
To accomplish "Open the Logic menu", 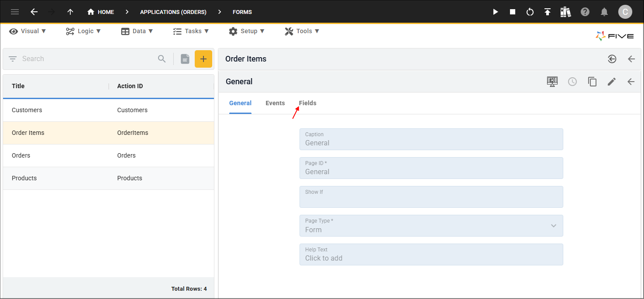I will (x=83, y=31).
